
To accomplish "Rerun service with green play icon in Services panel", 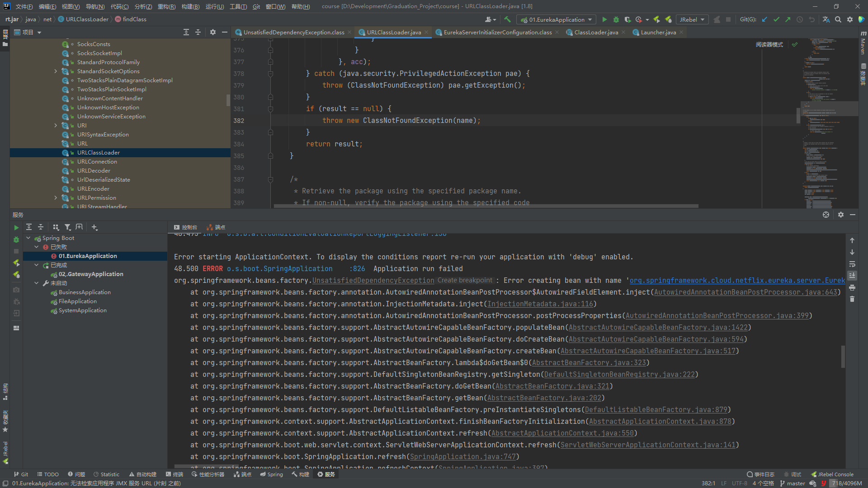I will 16,228.
